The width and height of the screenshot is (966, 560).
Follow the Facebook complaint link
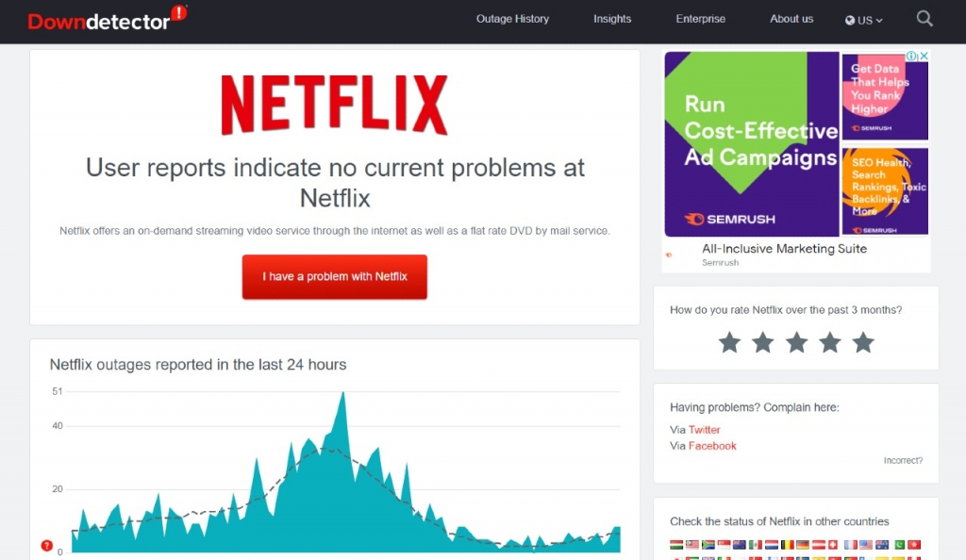(x=712, y=446)
